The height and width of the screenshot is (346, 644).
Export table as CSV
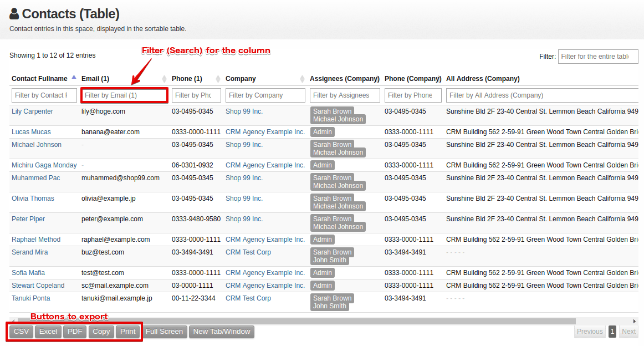[22, 332]
